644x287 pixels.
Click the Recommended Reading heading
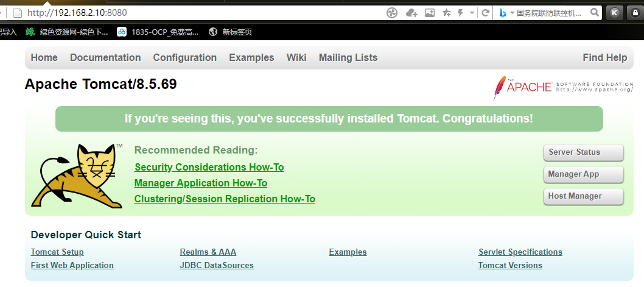(196, 151)
